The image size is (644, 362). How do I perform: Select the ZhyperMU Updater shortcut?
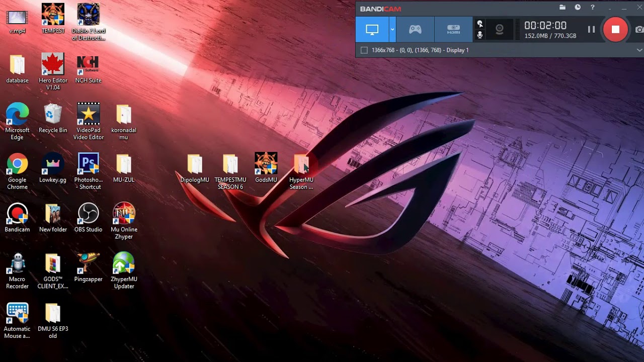click(x=124, y=271)
